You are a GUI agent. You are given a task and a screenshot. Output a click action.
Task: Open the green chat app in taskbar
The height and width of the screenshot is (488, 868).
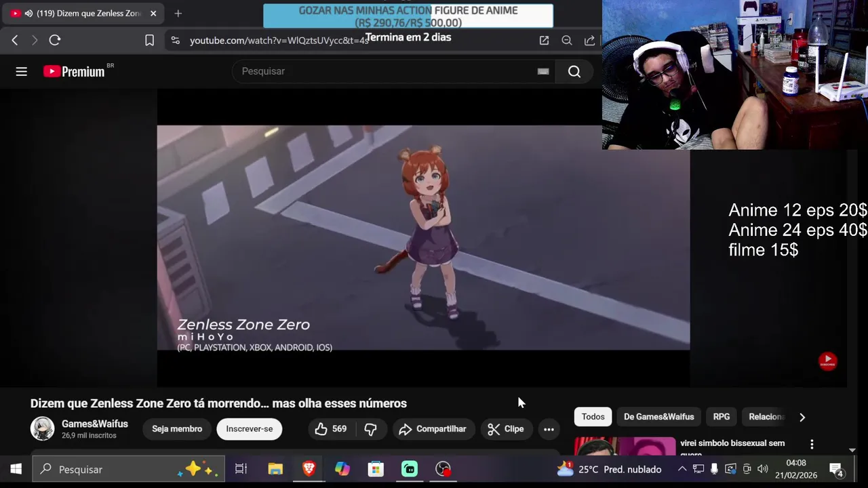click(410, 469)
